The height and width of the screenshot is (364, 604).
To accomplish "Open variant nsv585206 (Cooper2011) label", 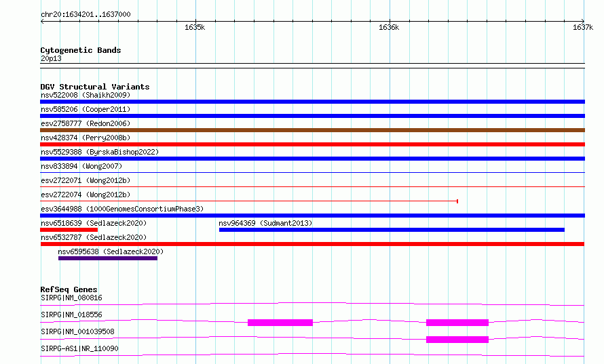I will click(x=86, y=109).
